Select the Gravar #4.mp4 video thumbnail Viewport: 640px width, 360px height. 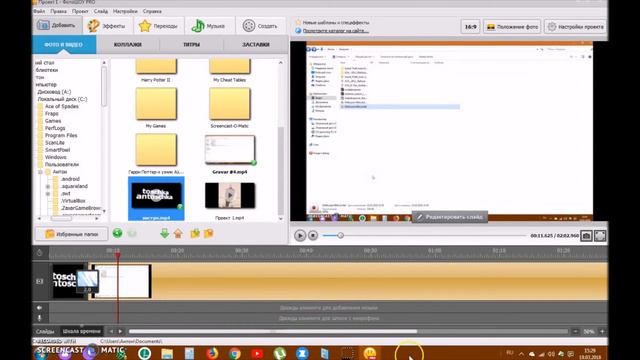[230, 150]
